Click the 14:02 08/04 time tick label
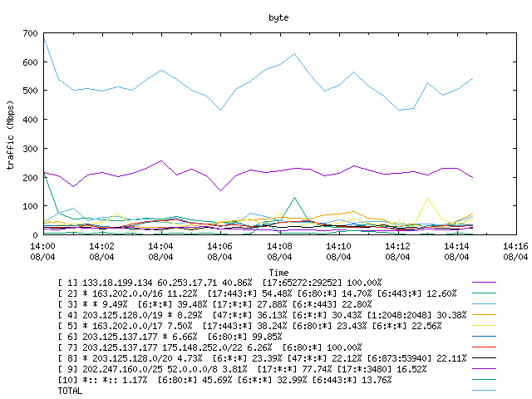This screenshot has height=399, width=532. (101, 251)
